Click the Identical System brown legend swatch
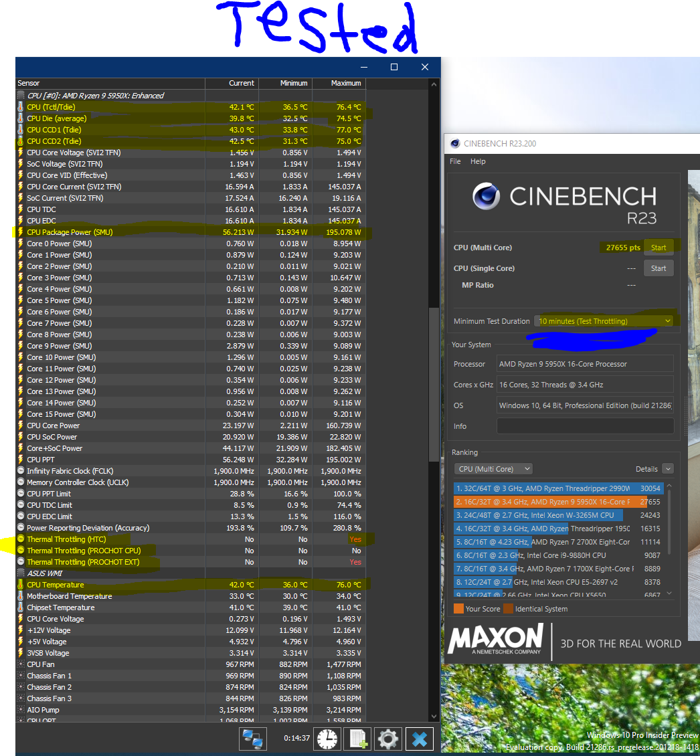This screenshot has height=756, width=700. click(508, 608)
